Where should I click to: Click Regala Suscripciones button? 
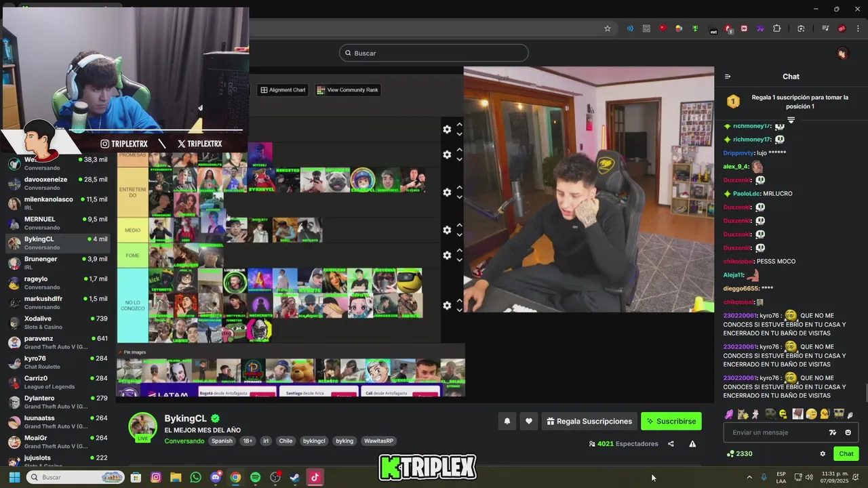click(589, 421)
